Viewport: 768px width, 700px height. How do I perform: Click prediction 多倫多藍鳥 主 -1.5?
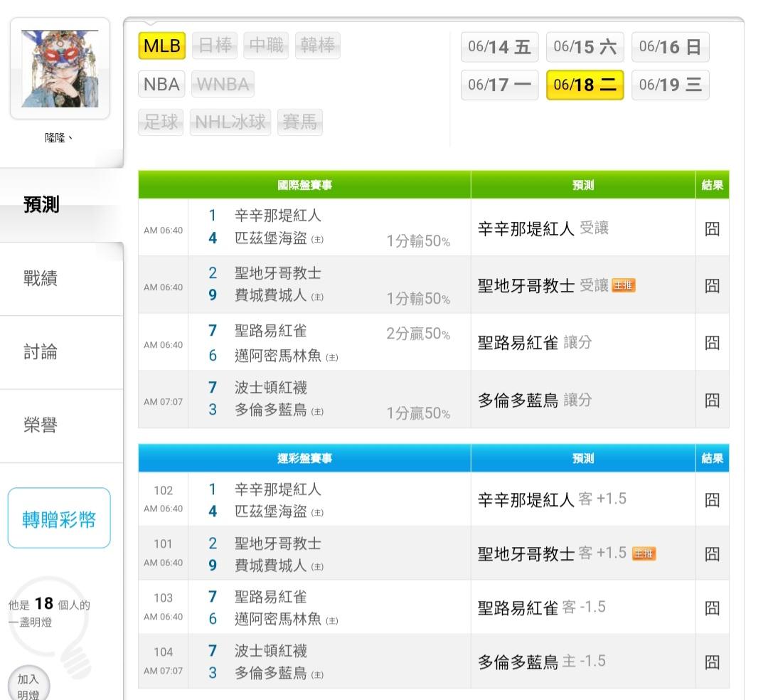[542, 662]
